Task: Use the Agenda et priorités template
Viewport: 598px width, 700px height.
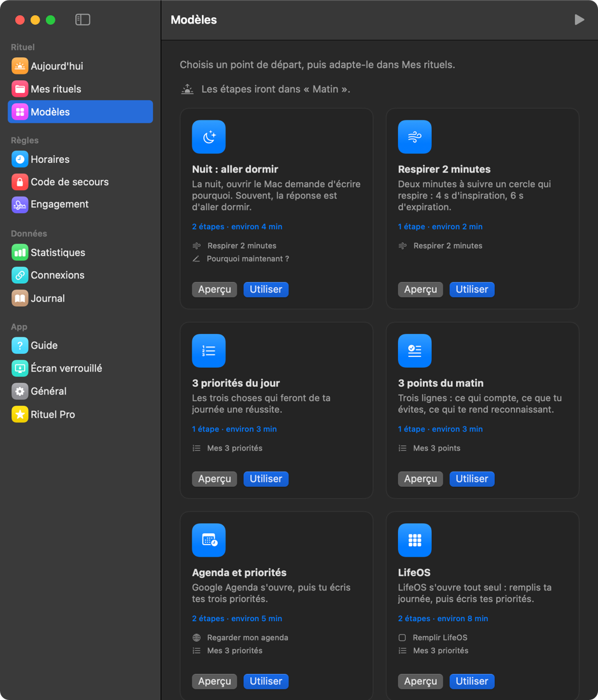Action: pyautogui.click(x=266, y=682)
